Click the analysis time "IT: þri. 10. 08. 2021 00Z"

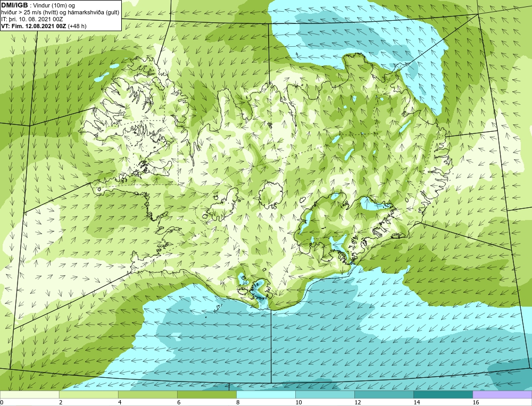[32, 19]
